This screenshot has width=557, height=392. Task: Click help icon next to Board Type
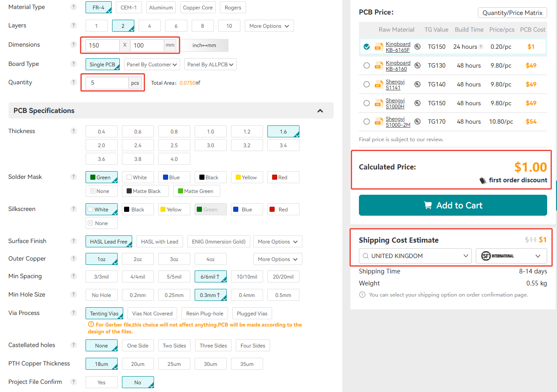74,64
